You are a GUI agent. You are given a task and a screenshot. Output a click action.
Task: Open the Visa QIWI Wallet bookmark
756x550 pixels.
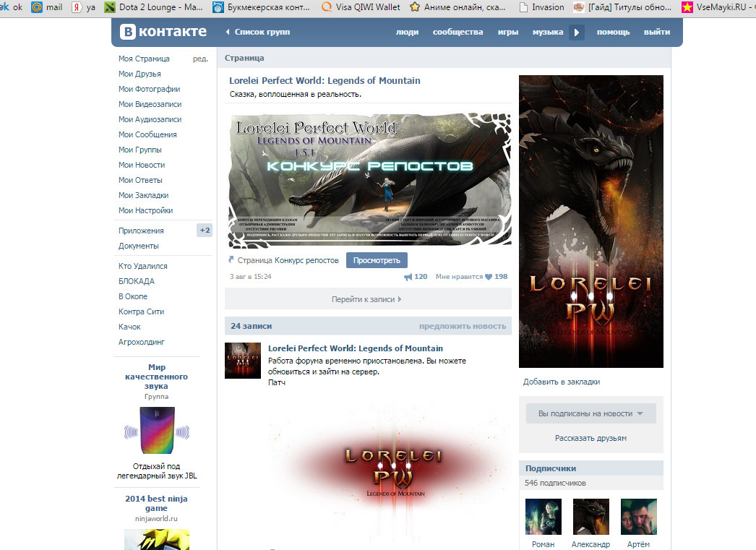[361, 7]
